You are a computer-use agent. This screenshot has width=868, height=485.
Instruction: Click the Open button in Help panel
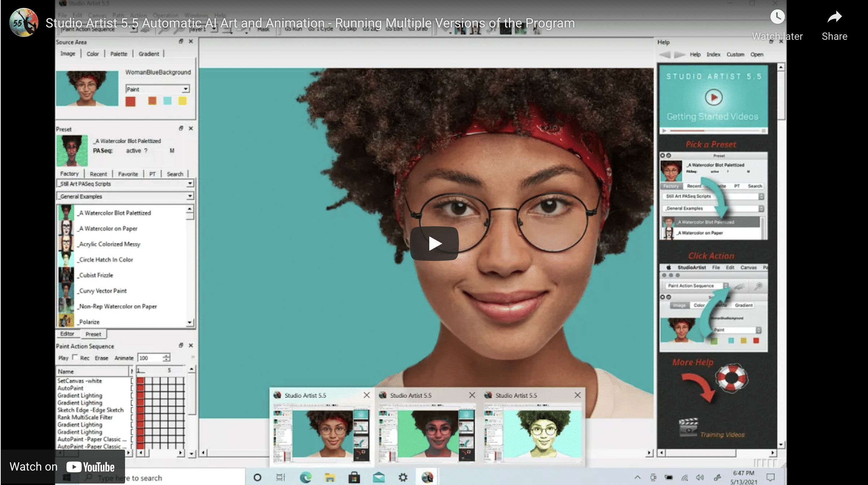757,55
